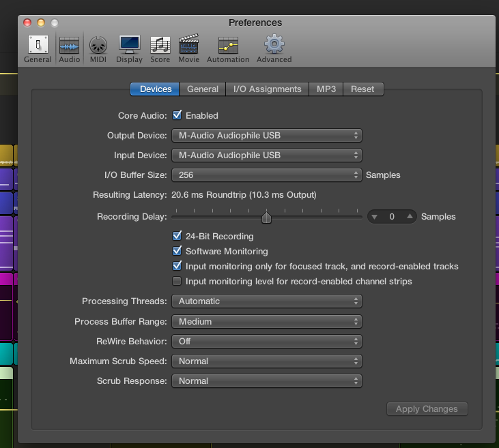Switch to the Devices tab
Image resolution: width=499 pixels, height=448 pixels.
coord(155,89)
